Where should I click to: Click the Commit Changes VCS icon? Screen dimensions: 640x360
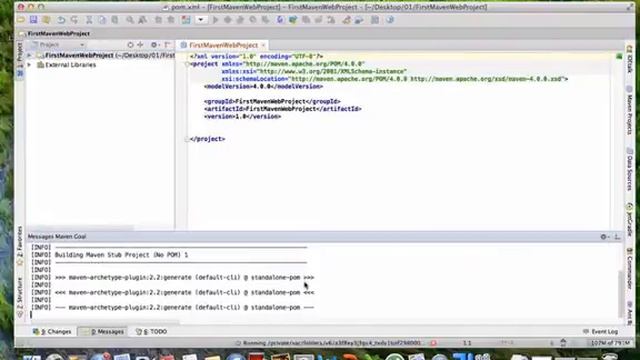click(293, 20)
